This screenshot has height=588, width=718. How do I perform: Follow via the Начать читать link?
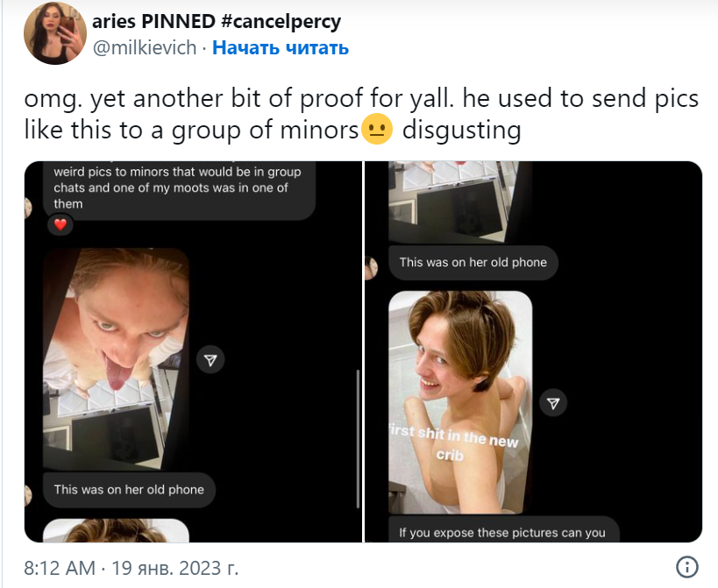tap(281, 47)
